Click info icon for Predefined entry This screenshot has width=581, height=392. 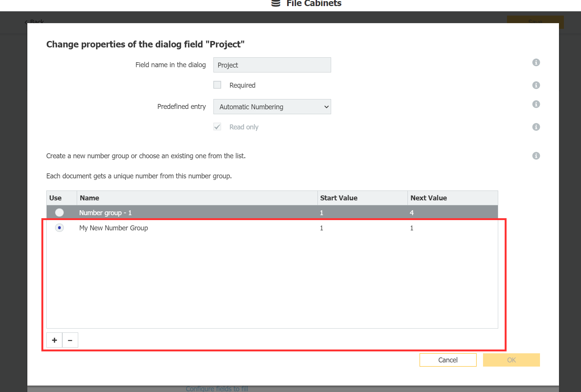(536, 104)
